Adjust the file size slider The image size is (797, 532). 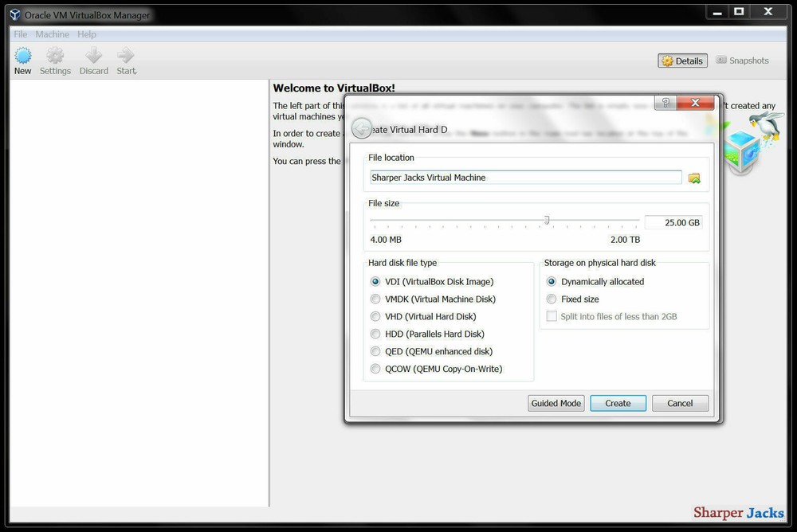(x=547, y=219)
